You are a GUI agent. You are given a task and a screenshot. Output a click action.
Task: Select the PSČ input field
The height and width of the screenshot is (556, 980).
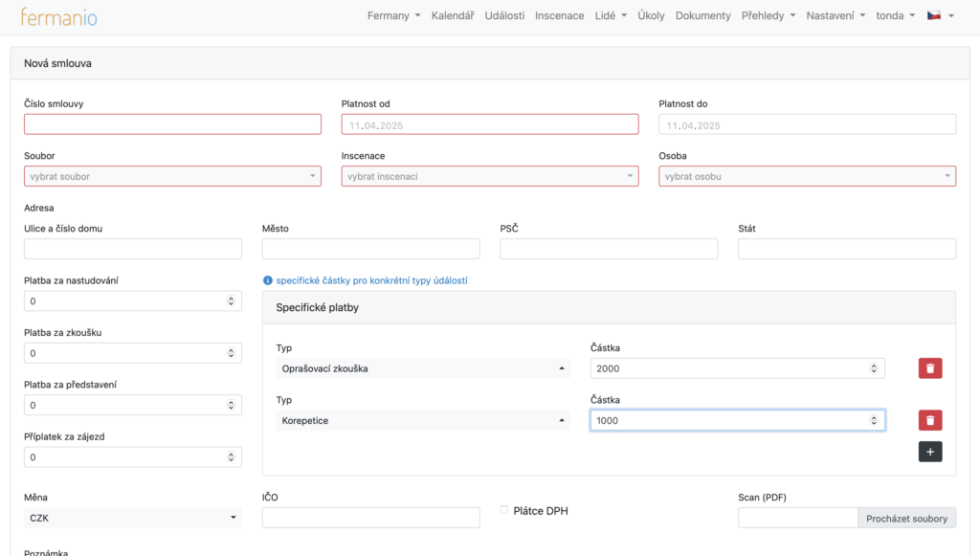(x=609, y=249)
